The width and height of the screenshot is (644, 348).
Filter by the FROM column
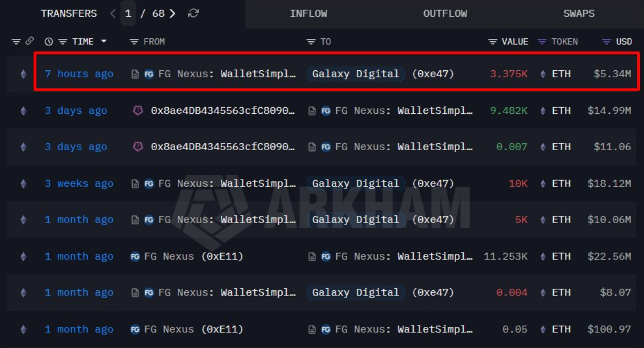[x=134, y=41]
